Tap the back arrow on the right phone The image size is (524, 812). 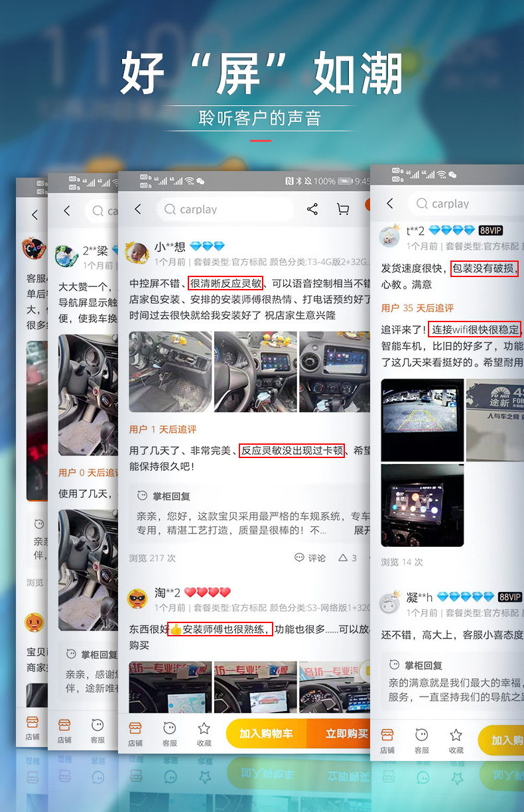coord(390,203)
